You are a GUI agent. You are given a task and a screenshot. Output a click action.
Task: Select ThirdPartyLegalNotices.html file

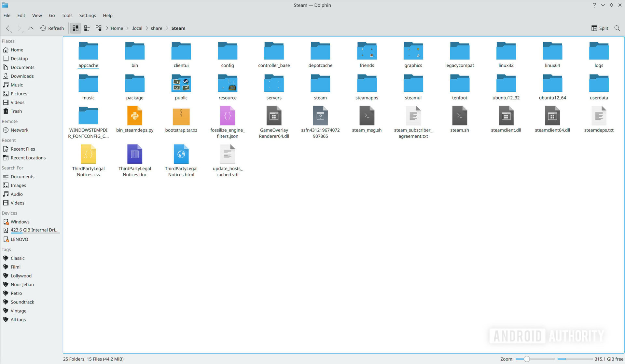click(181, 161)
